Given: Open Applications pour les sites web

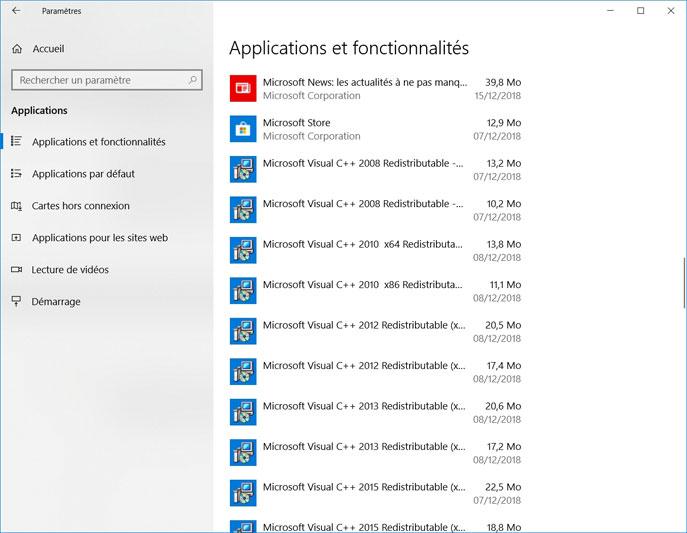Looking at the screenshot, I should 100,238.
